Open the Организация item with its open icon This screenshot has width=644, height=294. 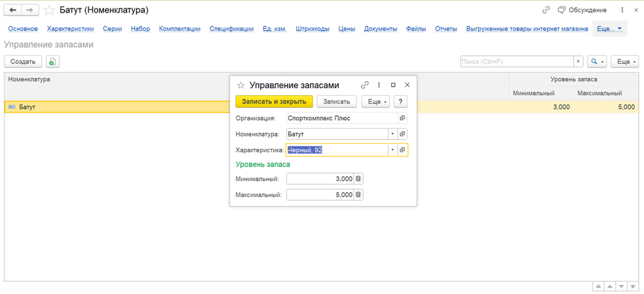click(402, 118)
